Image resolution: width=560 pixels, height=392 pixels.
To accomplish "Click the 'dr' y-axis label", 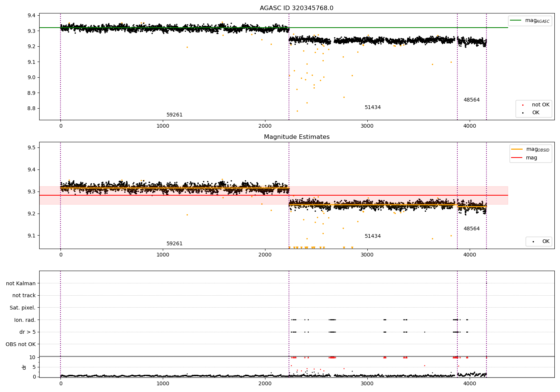I will 24,367.
